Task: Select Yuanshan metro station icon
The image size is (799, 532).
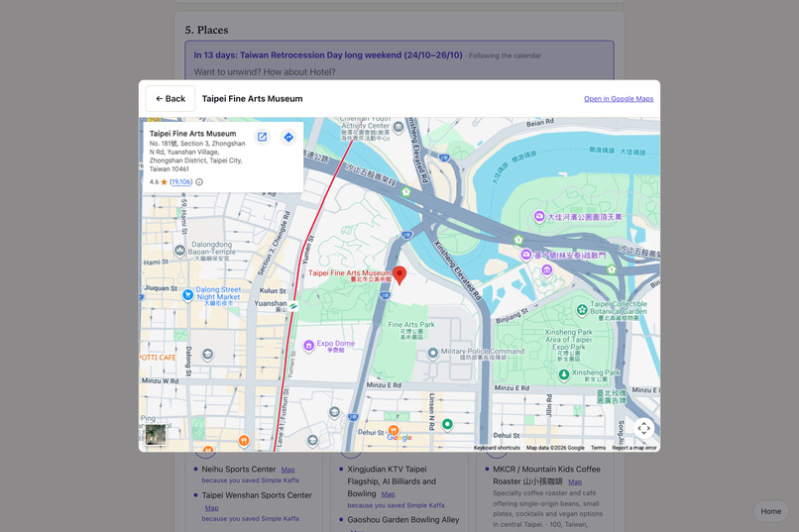Action: (293, 305)
